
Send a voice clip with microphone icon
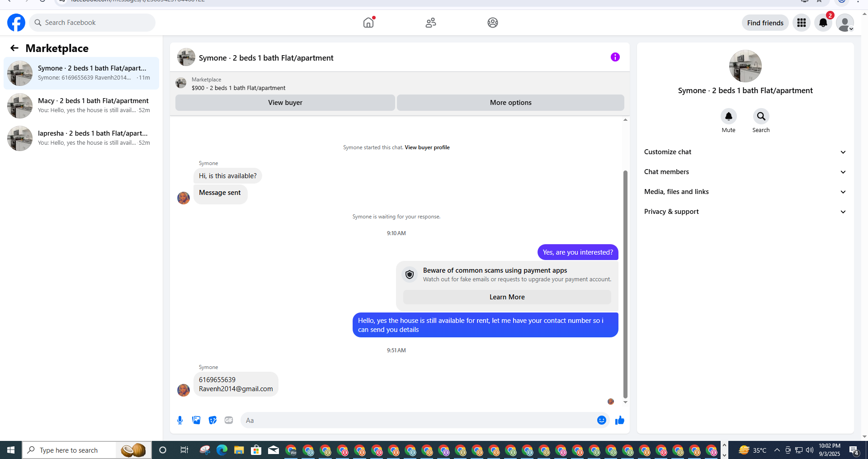pyautogui.click(x=180, y=420)
